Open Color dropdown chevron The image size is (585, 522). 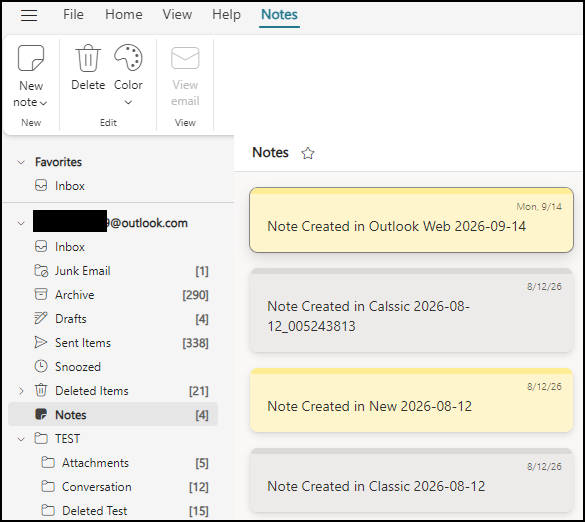[x=128, y=102]
